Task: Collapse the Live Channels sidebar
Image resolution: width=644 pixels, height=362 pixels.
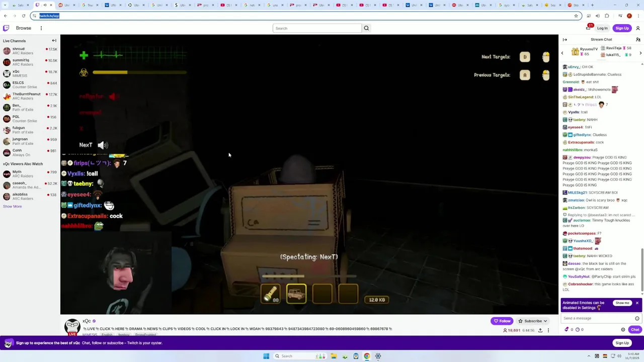Action: (x=54, y=41)
